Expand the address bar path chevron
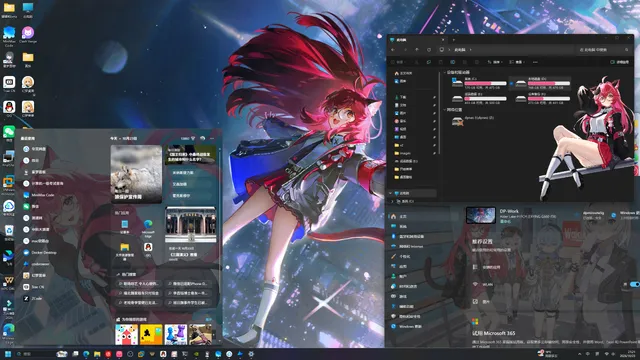The height and width of the screenshot is (360, 640). pyautogui.click(x=471, y=50)
